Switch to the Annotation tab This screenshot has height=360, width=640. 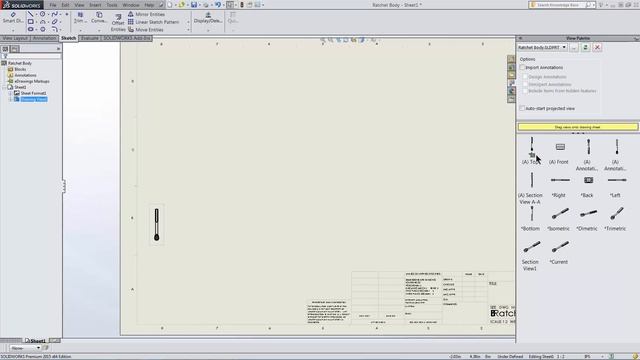[x=44, y=38]
